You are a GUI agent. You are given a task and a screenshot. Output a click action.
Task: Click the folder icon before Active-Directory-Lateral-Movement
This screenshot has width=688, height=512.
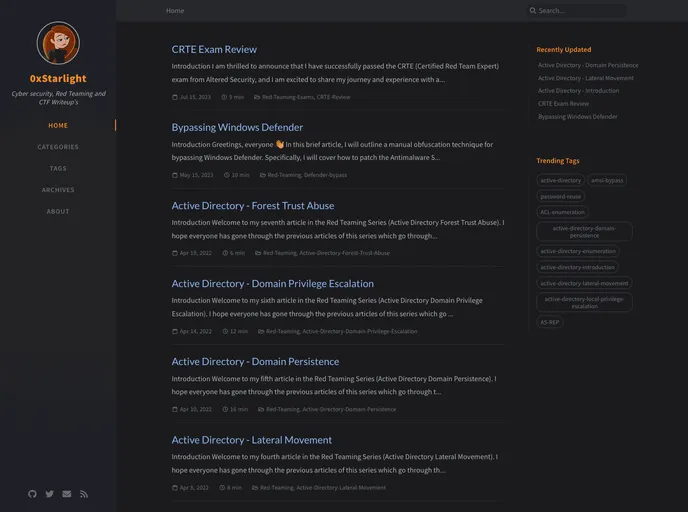click(x=255, y=487)
